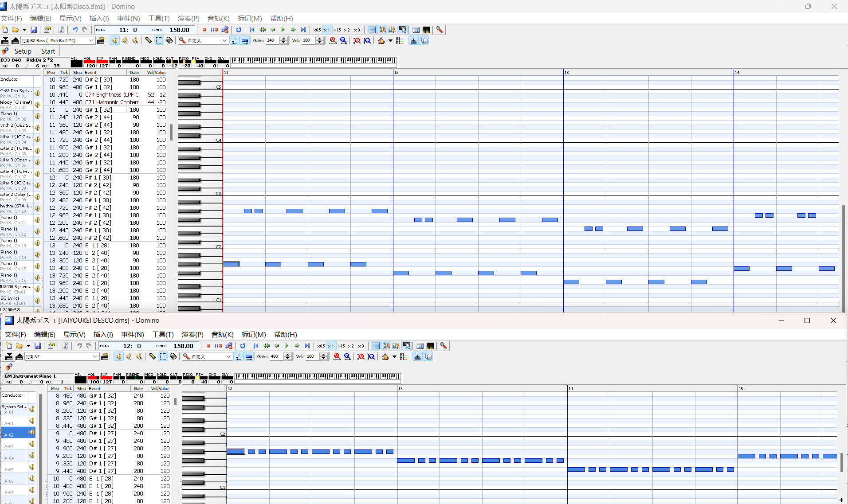
Task: Click the onion skin icon in top window
Action: (381, 40)
